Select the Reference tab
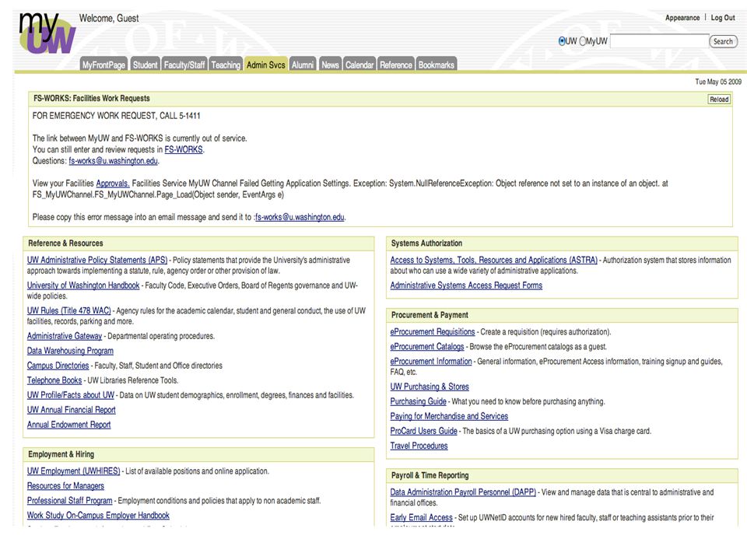 click(396, 65)
